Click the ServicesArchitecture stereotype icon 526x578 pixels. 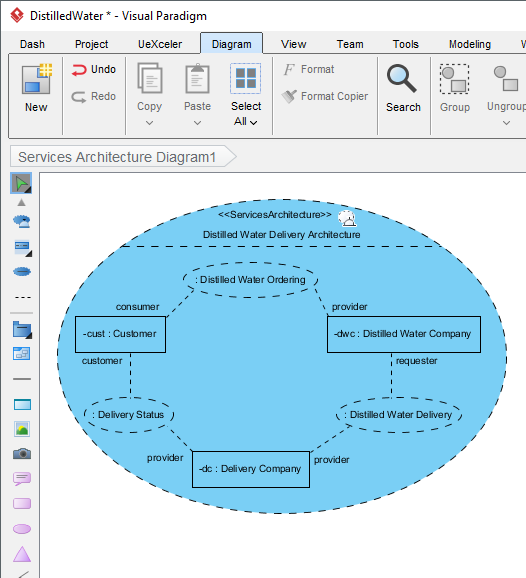(x=347, y=218)
